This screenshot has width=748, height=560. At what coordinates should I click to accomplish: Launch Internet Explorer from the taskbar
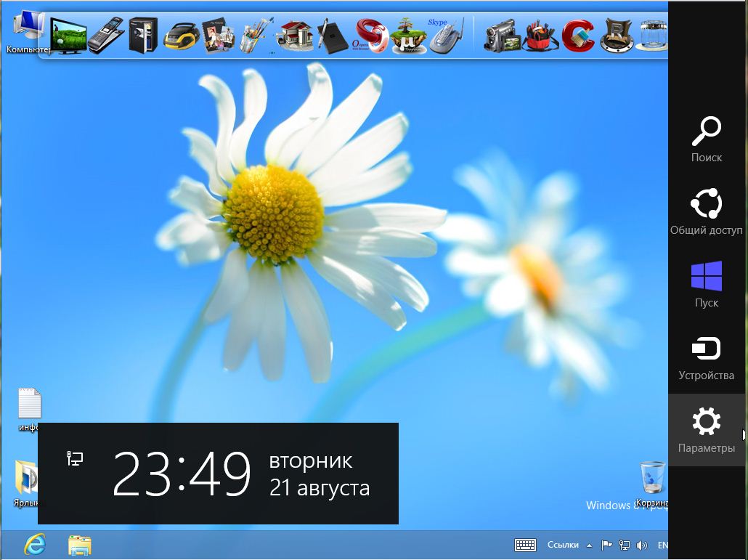(x=34, y=545)
